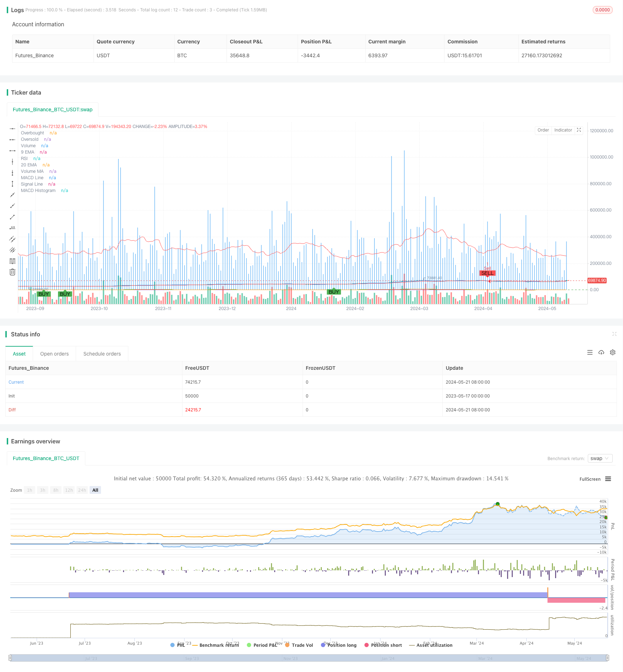Select the diagonal straight line drawing tool
The image size is (623, 672).
[x=12, y=195]
